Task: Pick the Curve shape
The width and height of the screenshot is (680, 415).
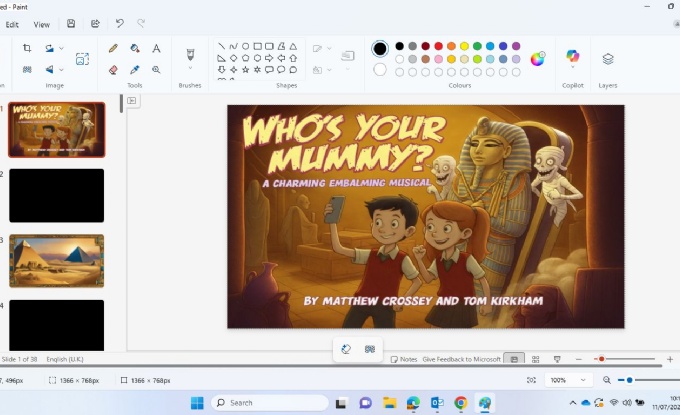Action: click(x=233, y=46)
